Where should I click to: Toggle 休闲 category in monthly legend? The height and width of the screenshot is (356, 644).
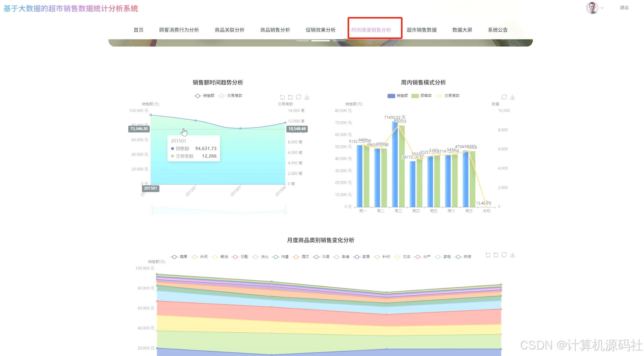tap(200, 257)
